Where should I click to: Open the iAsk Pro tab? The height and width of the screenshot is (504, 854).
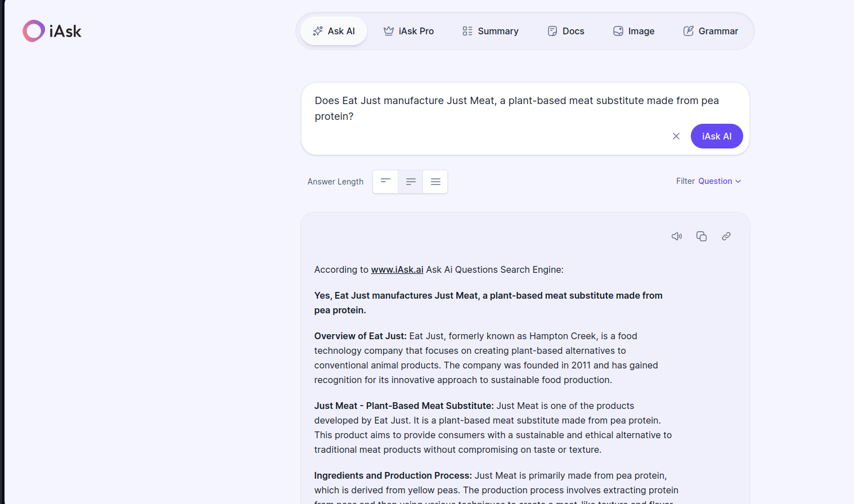[x=408, y=31]
